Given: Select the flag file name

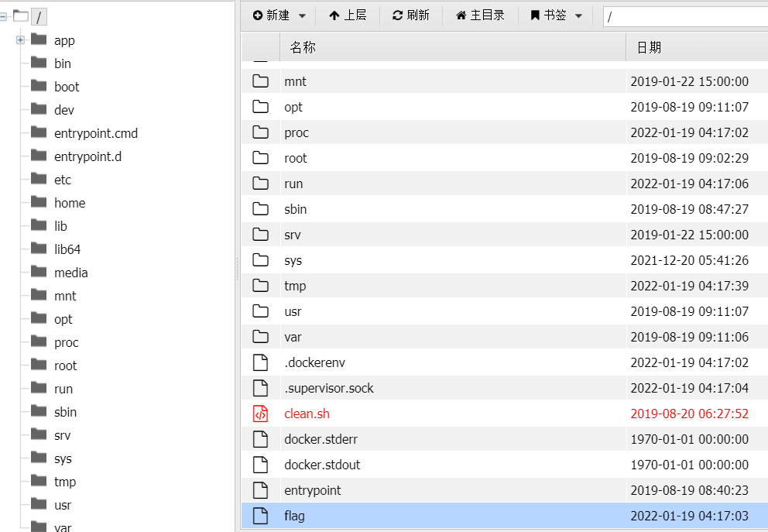Looking at the screenshot, I should 294,516.
